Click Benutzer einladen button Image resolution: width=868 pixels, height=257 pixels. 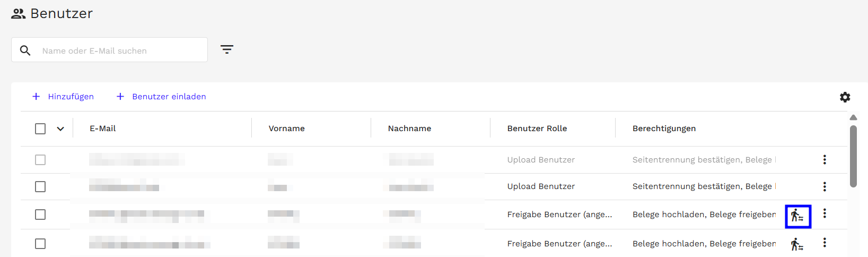(161, 97)
